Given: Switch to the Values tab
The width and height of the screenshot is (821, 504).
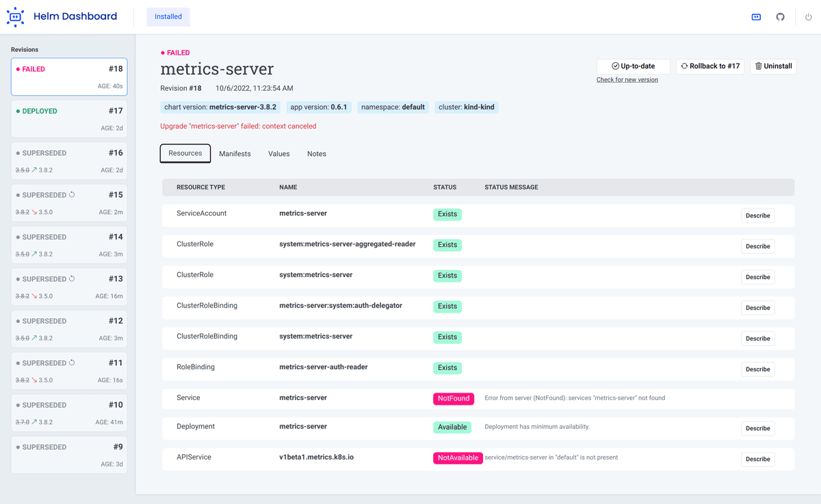Looking at the screenshot, I should 279,154.
